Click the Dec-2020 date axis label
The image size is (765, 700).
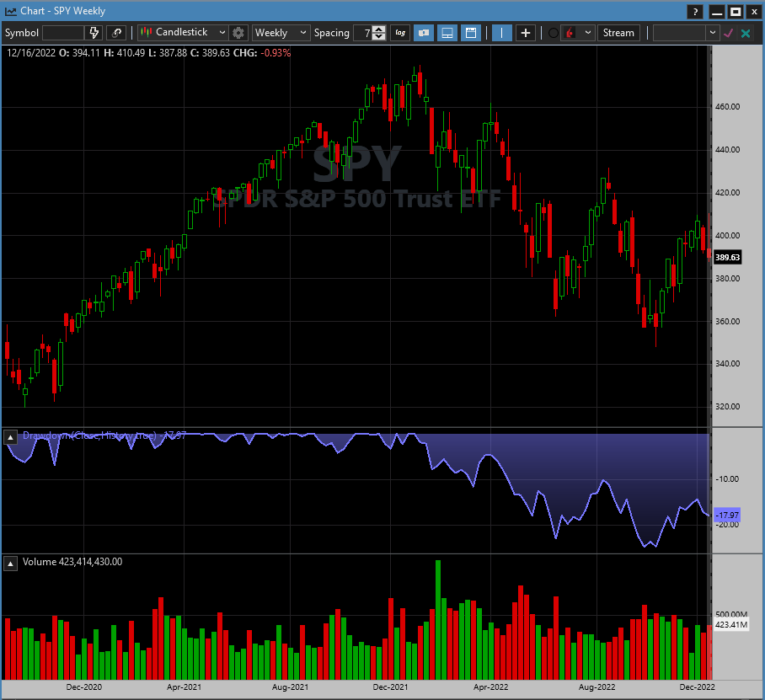coord(84,687)
